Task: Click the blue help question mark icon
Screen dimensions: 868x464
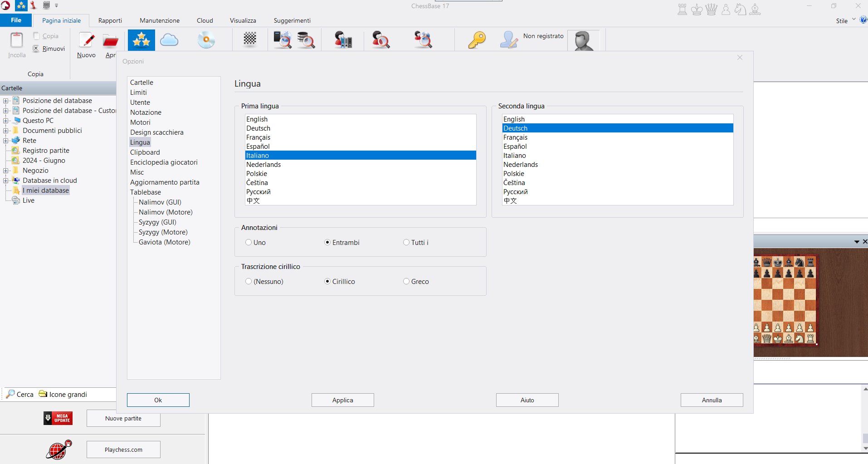Action: click(x=863, y=20)
